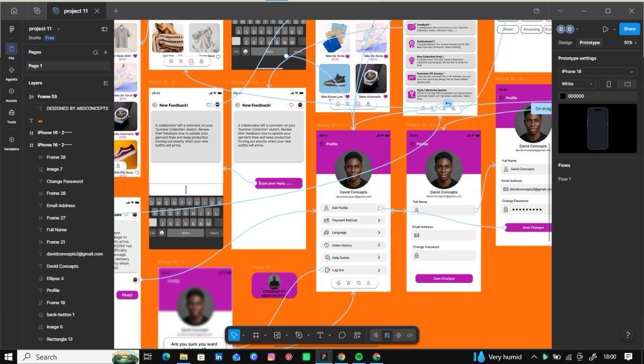Present prototype with play icon
Image resolution: width=644 pixels, height=364 pixels.
605,29
